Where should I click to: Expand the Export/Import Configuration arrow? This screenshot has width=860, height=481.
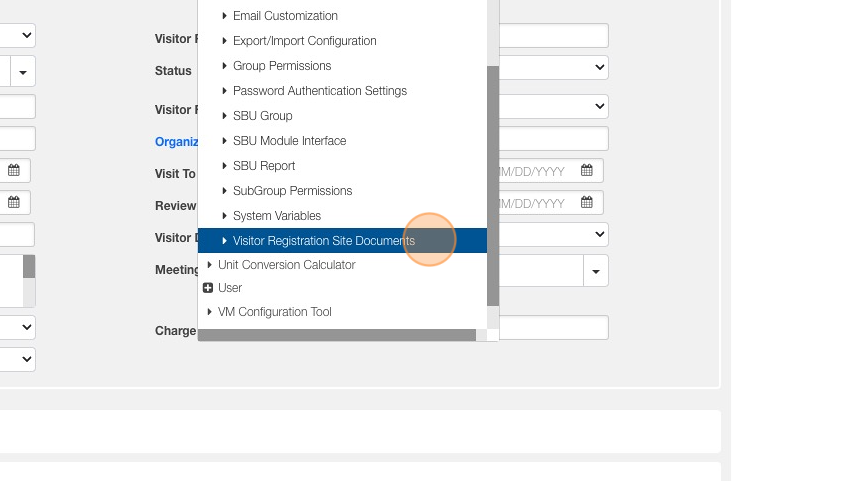tap(224, 41)
